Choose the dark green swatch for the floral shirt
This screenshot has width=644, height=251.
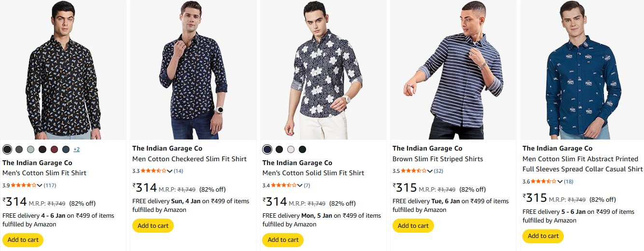pyautogui.click(x=302, y=149)
